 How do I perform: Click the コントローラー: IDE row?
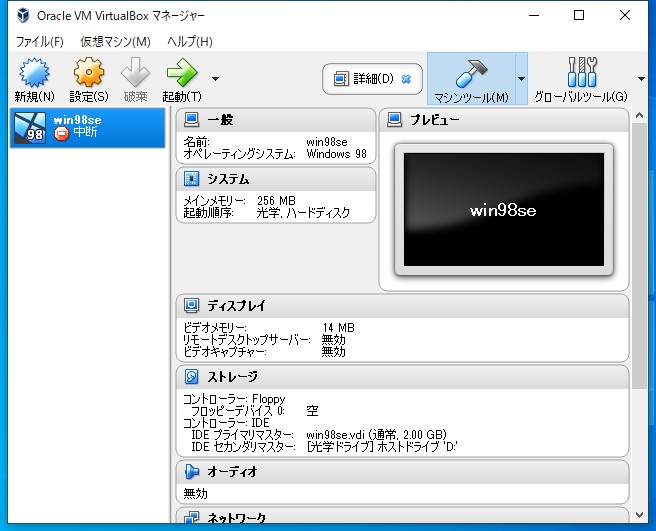coord(226,423)
